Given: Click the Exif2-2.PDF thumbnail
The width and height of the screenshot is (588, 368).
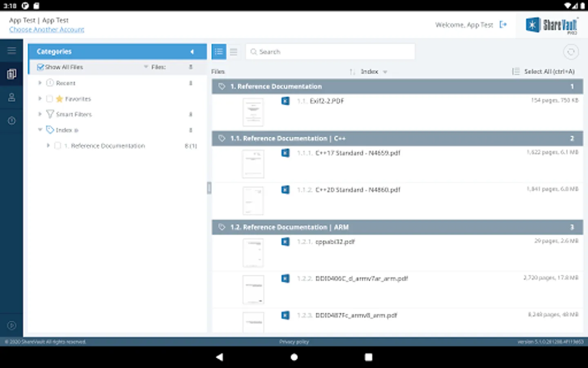Looking at the screenshot, I should 253,112.
